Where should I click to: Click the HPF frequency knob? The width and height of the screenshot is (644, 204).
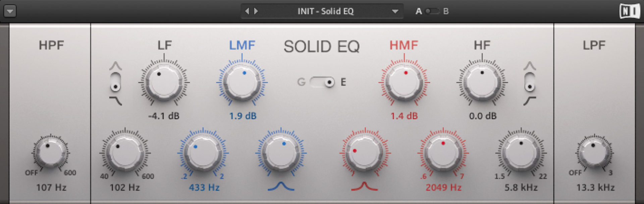(x=51, y=153)
